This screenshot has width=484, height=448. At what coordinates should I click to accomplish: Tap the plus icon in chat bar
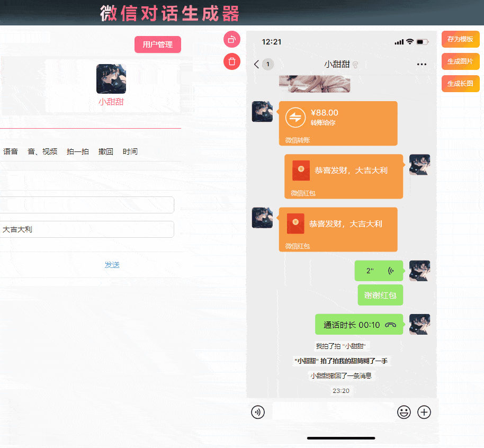(x=424, y=412)
